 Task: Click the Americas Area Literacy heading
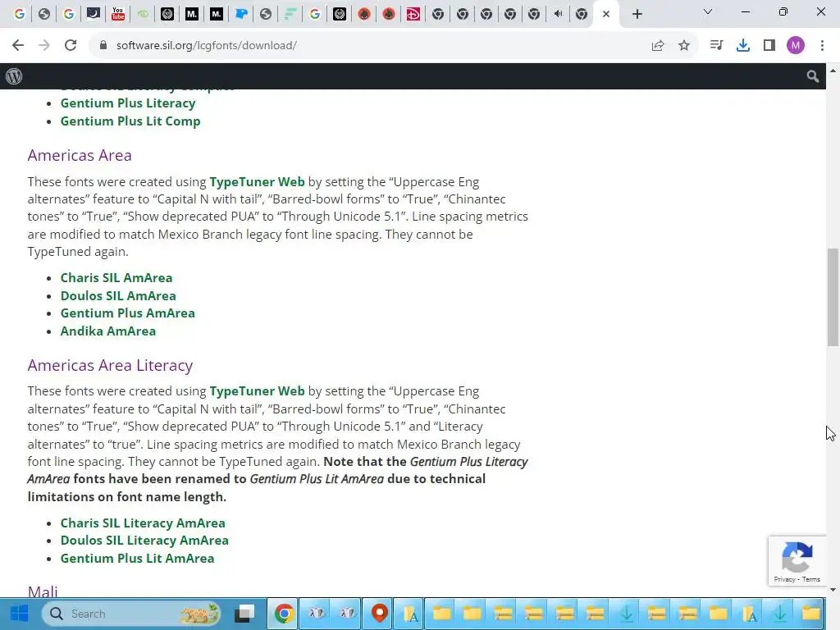(x=110, y=365)
